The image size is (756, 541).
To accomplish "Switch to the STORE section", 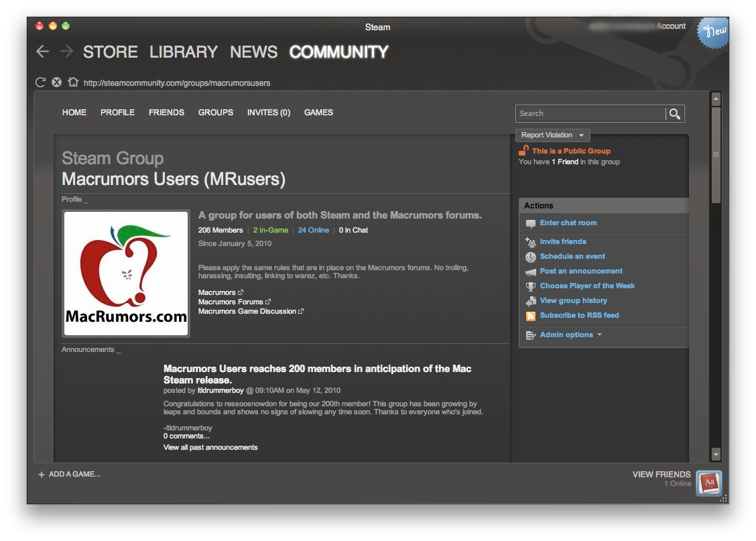I will [111, 52].
